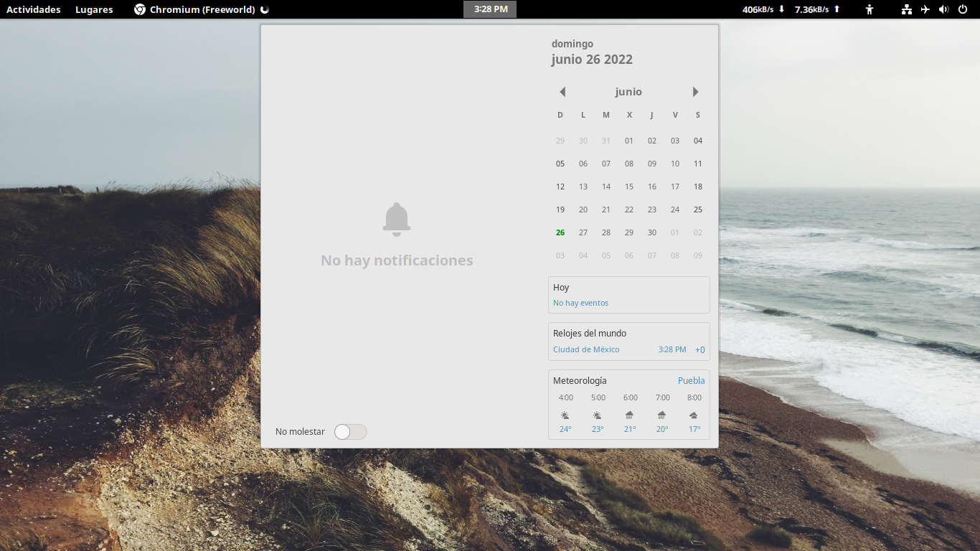Go to previous month in calendar

pyautogui.click(x=562, y=92)
